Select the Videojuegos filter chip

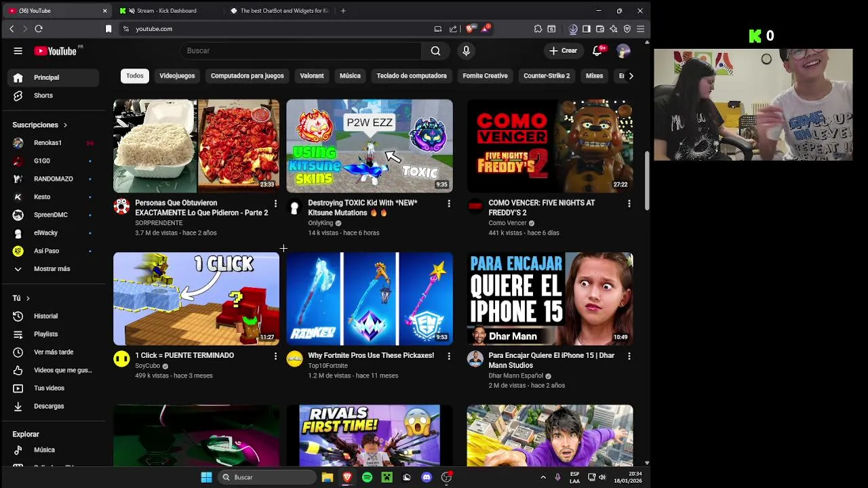(x=177, y=76)
